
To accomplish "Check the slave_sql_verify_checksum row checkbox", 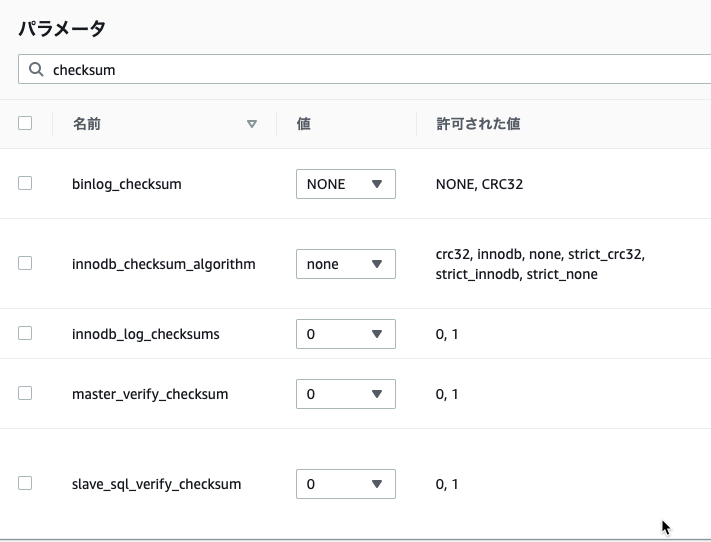I will tap(25, 483).
